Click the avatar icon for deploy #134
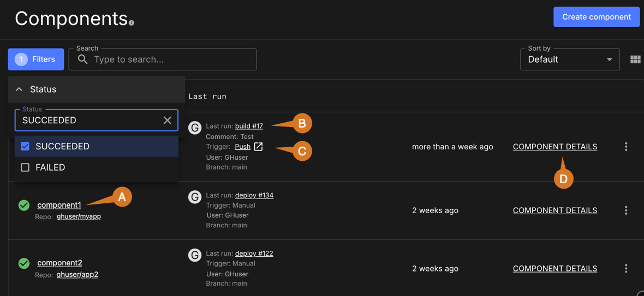644x296 pixels. point(195,197)
